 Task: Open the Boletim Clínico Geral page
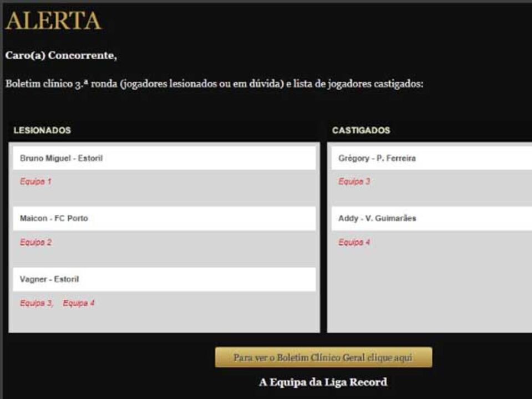click(x=323, y=357)
